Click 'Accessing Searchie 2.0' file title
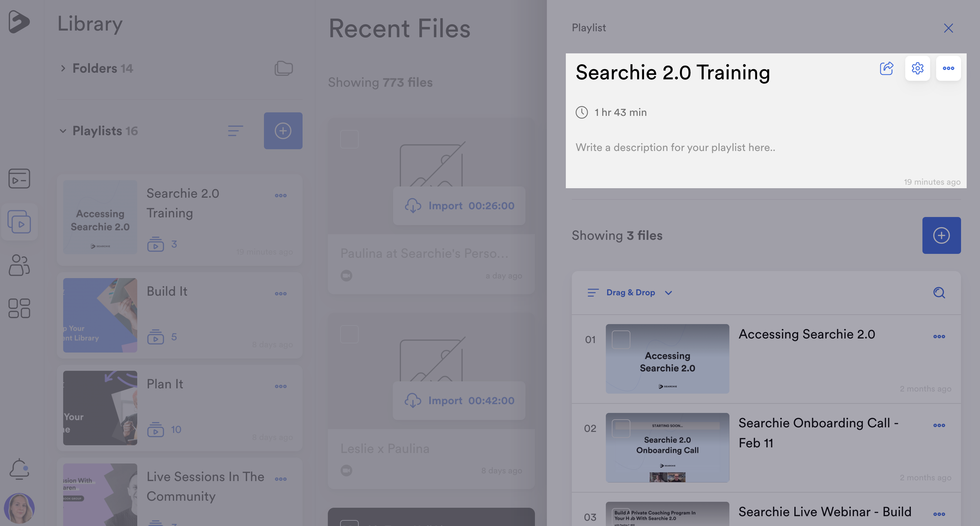 coord(807,334)
